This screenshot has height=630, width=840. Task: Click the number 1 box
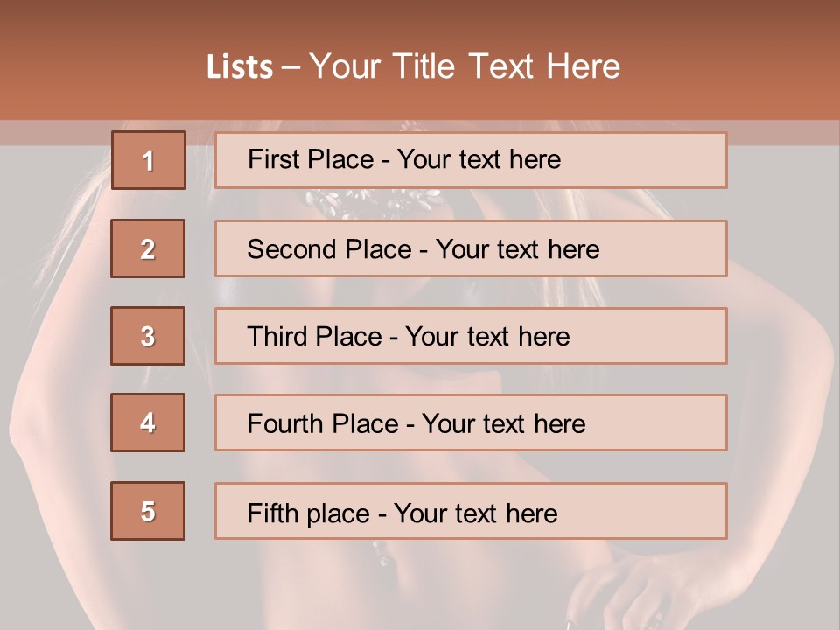pyautogui.click(x=149, y=160)
